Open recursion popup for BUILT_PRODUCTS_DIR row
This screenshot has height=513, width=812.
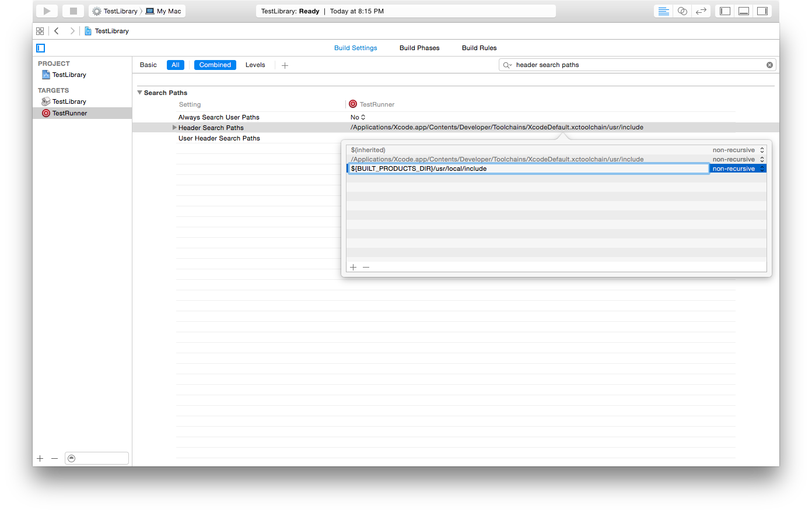coord(738,168)
